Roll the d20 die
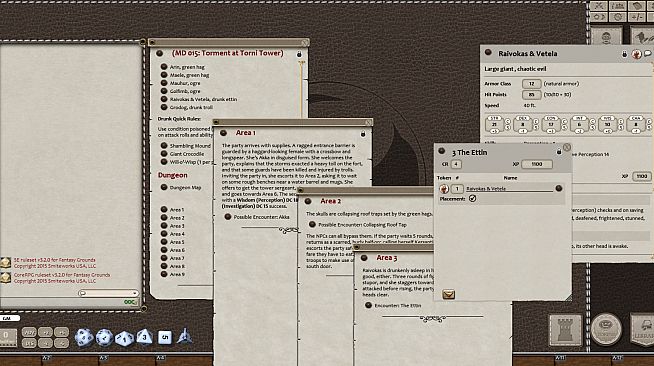This screenshot has height=366, width=654. pos(83,337)
